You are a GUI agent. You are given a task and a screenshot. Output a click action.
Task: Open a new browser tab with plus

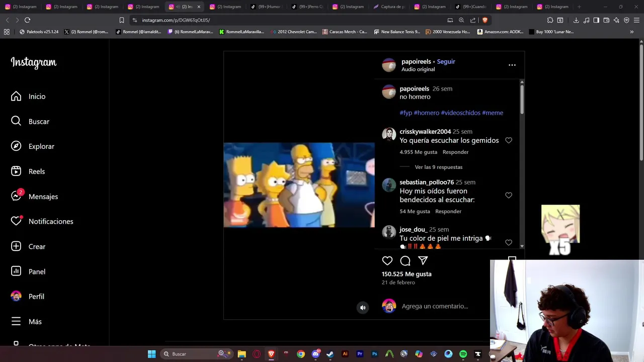click(x=579, y=7)
